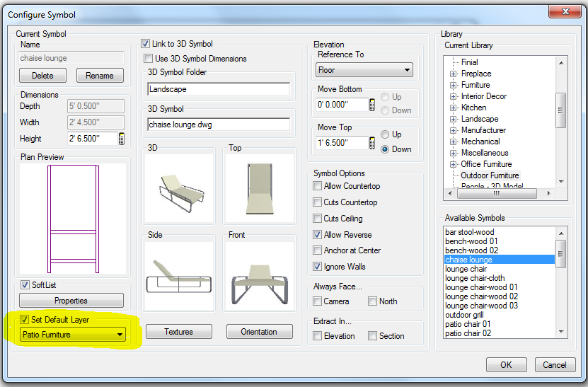Click the 3D Symbol filename field
The height and width of the screenshot is (387, 588).
tap(219, 125)
